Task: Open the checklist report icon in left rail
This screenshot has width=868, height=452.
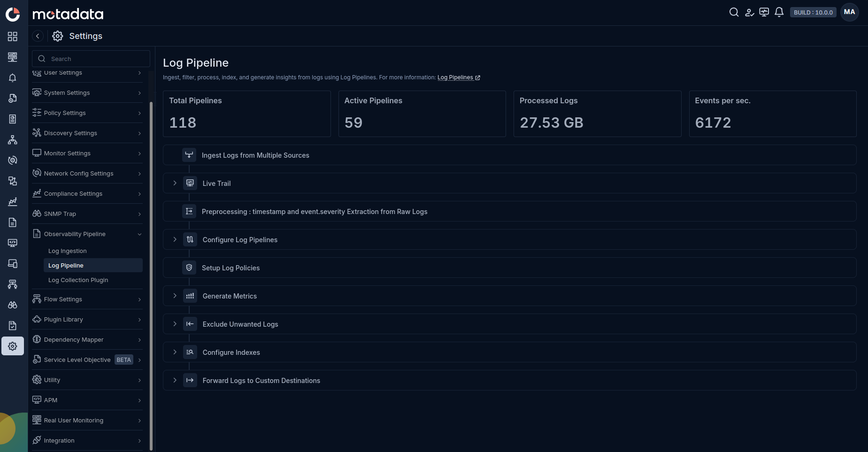Action: tap(13, 326)
